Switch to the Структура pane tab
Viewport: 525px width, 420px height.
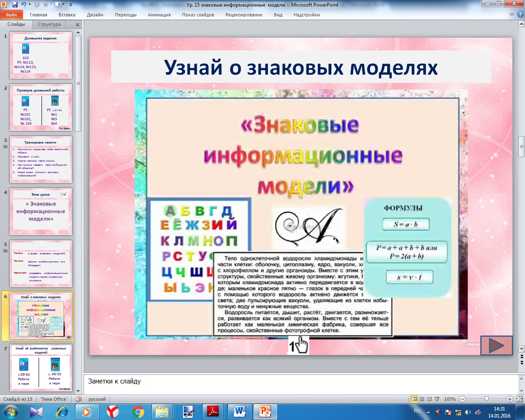point(49,24)
